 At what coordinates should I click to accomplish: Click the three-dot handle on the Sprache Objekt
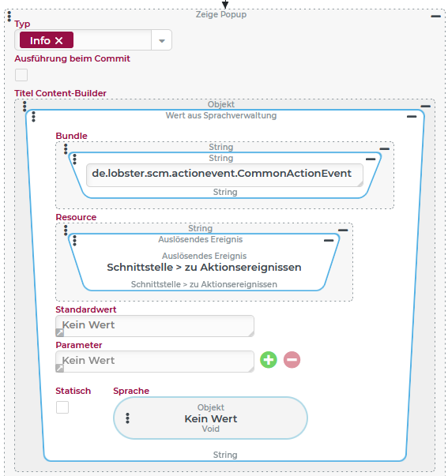[128, 418]
